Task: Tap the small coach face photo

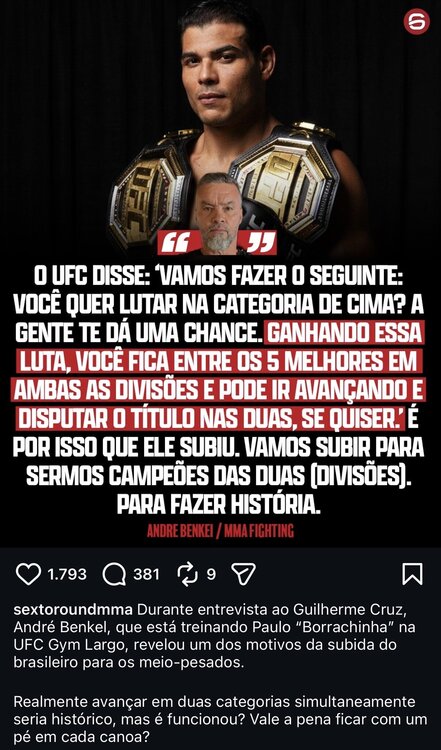Action: tap(219, 214)
